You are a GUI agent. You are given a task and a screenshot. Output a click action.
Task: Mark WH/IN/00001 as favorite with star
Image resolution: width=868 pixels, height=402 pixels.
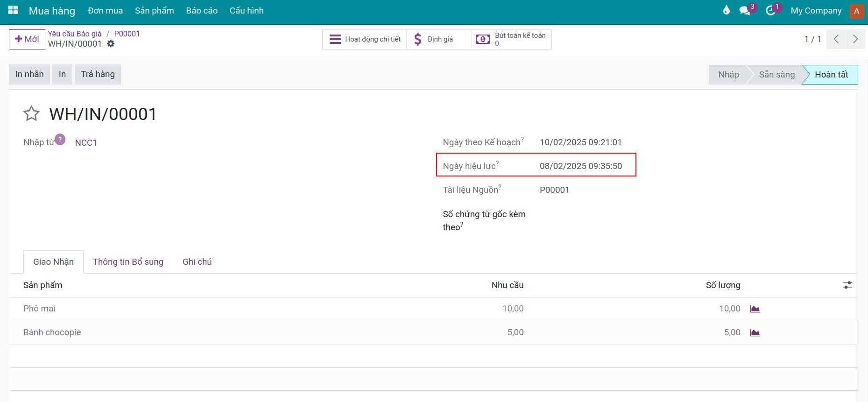[x=31, y=113]
